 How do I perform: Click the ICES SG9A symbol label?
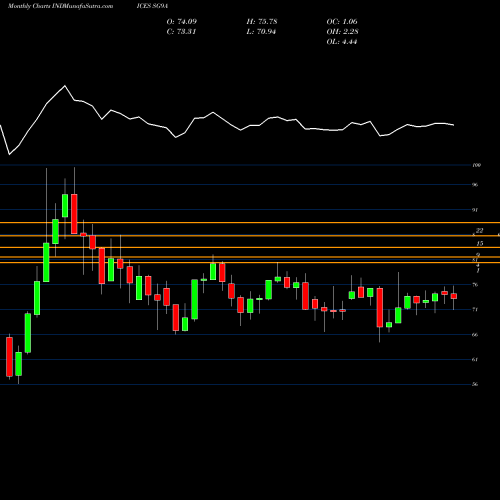152,6
